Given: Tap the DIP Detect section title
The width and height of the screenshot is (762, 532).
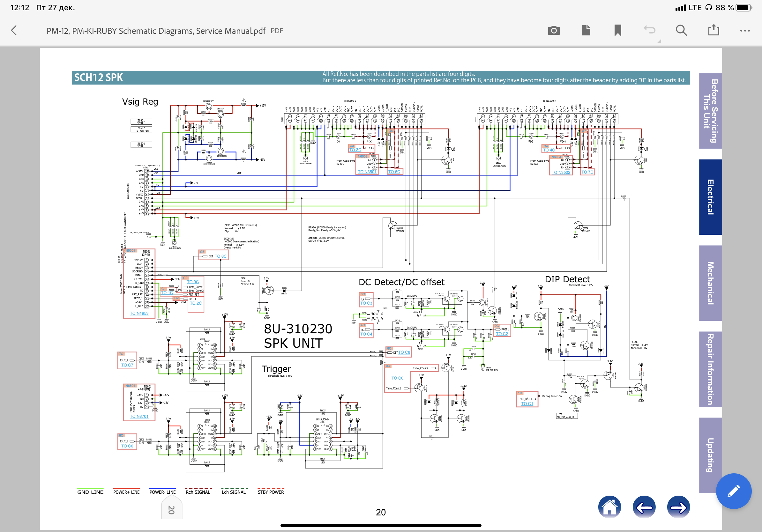Looking at the screenshot, I should [567, 279].
